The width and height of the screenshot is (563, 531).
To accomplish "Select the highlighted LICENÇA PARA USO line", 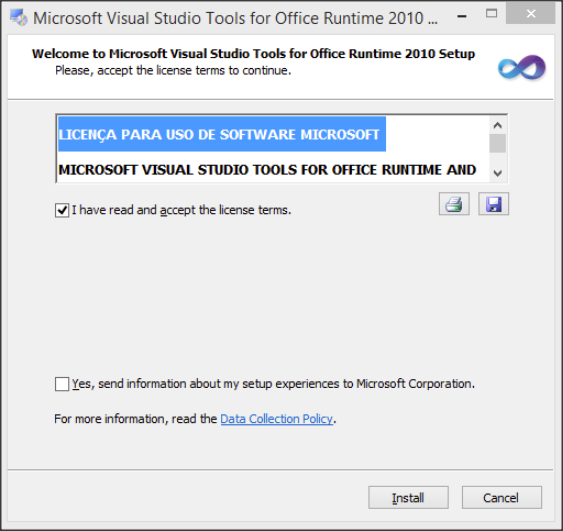I will [x=222, y=134].
